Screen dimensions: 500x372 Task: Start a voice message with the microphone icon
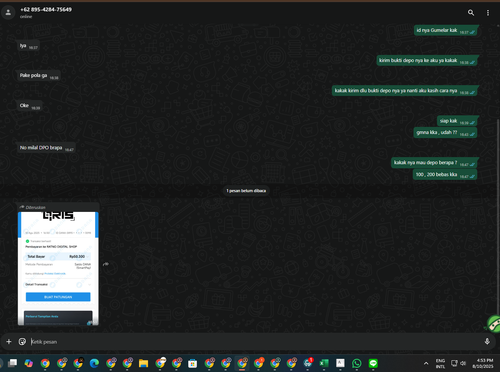487,341
